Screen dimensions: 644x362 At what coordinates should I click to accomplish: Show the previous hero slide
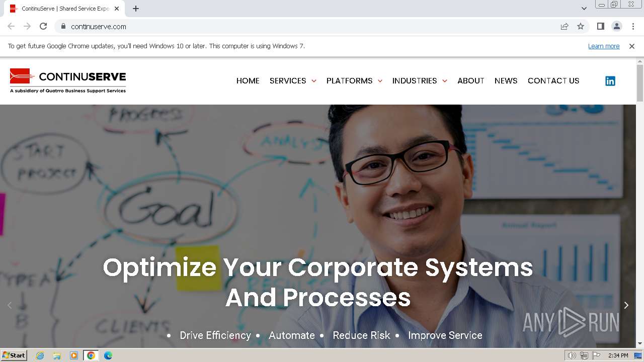point(10,305)
